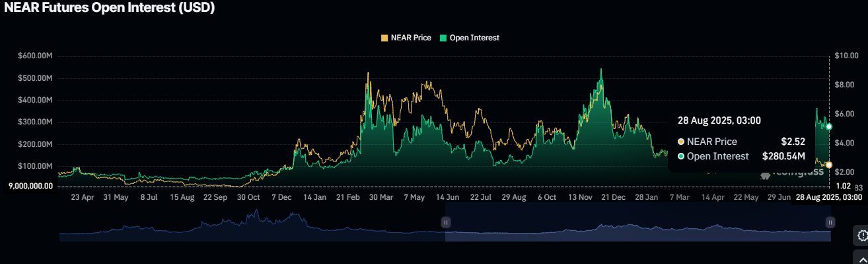This screenshot has width=868, height=264.
Task: Click the $8.00 right axis label
Action: point(844,85)
